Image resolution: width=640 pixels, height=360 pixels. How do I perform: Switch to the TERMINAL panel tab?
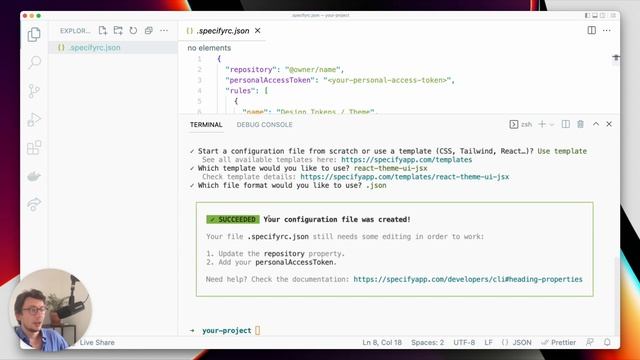pyautogui.click(x=206, y=124)
